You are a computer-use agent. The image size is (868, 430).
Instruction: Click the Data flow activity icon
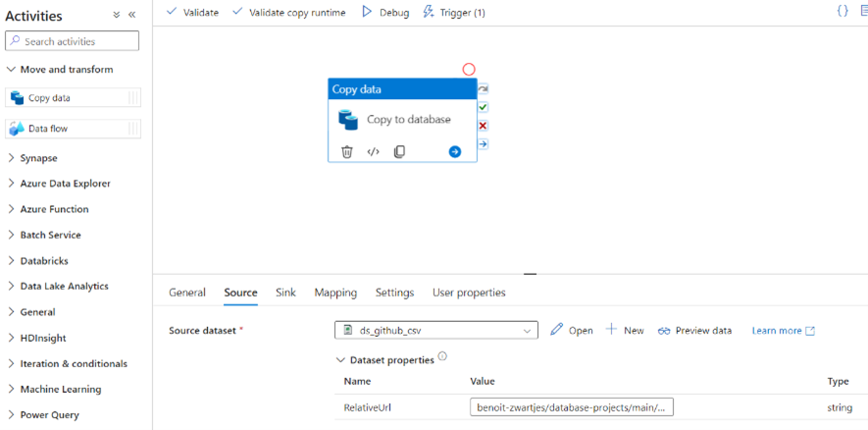pyautogui.click(x=17, y=129)
